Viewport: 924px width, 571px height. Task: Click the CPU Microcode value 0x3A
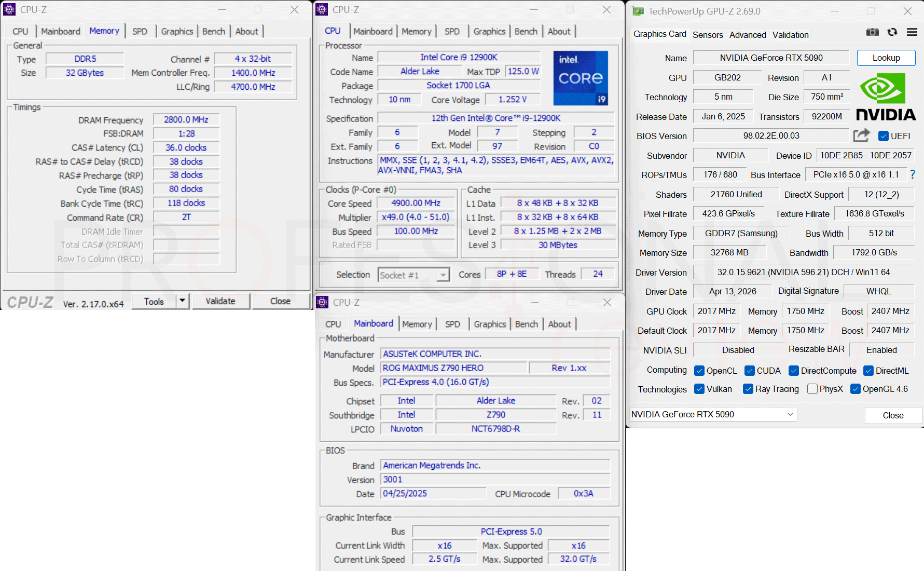(x=584, y=494)
